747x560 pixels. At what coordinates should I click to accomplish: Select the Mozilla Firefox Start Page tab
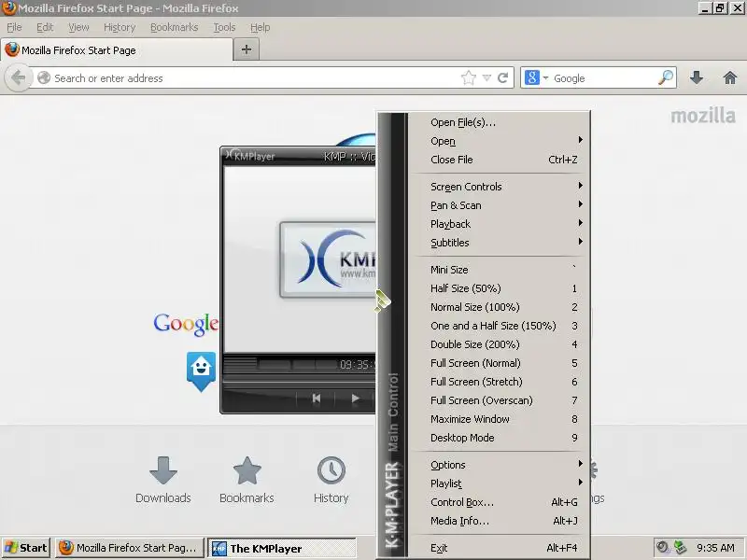point(117,50)
